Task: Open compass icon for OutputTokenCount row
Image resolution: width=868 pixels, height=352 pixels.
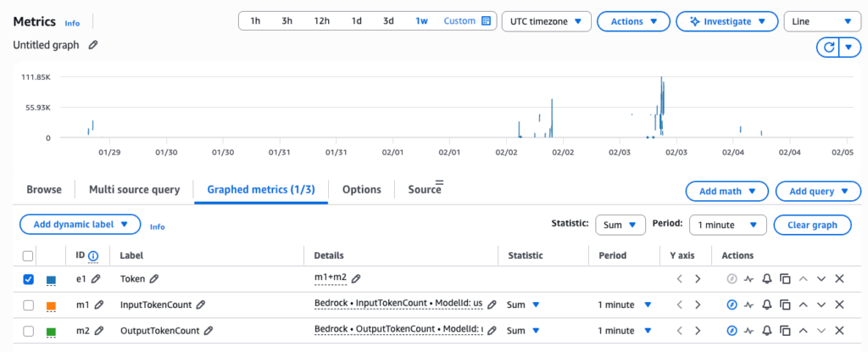Action: tap(732, 331)
